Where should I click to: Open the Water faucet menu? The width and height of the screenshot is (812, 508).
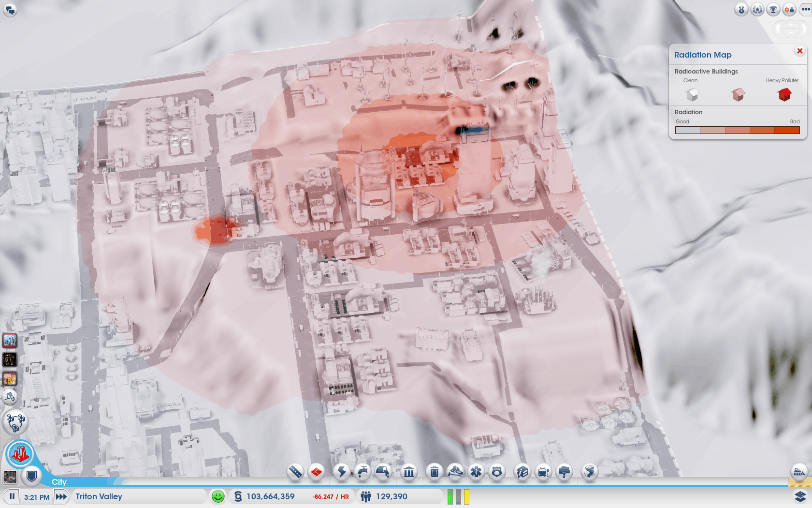pyautogui.click(x=362, y=471)
